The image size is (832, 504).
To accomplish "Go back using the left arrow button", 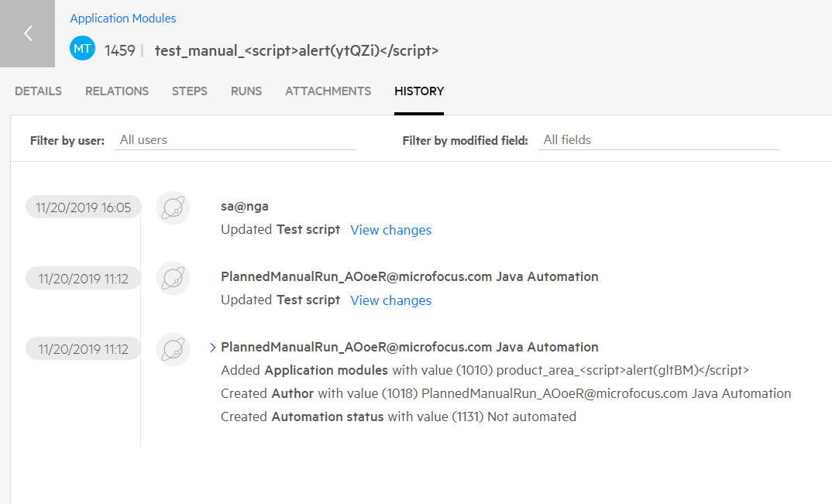I will click(28, 33).
